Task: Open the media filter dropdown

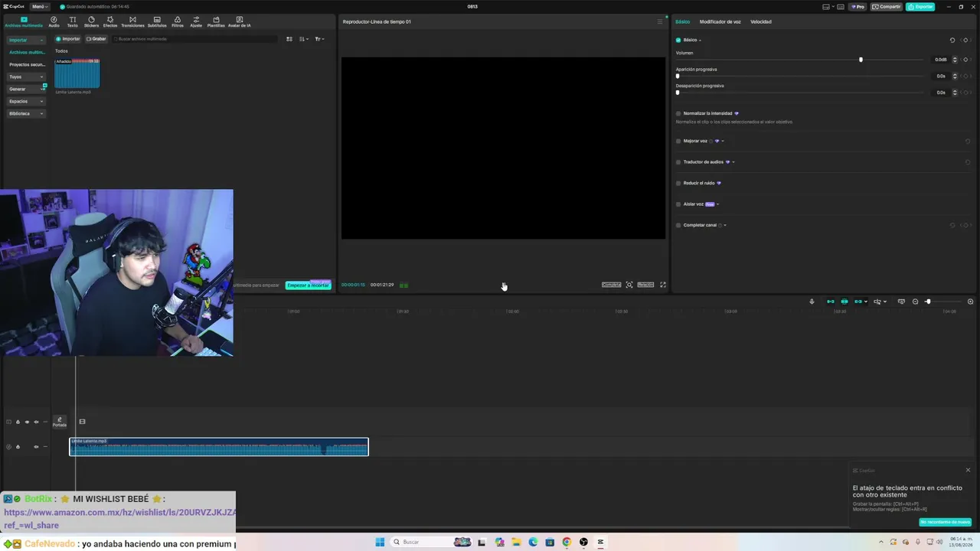Action: 319,39
